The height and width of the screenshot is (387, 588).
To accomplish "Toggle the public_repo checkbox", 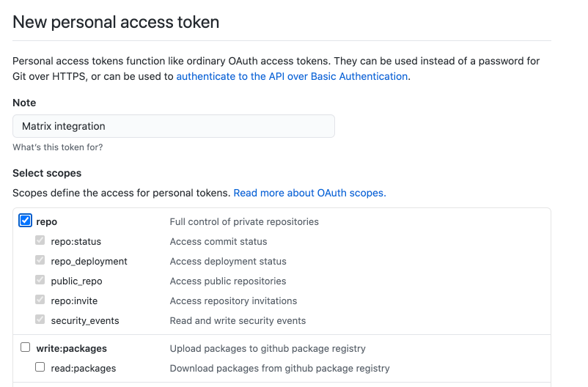I will tap(40, 280).
